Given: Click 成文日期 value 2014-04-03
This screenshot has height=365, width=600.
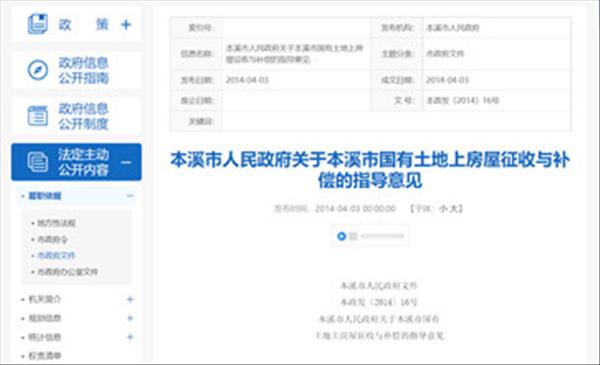Looking at the screenshot, I should [447, 80].
